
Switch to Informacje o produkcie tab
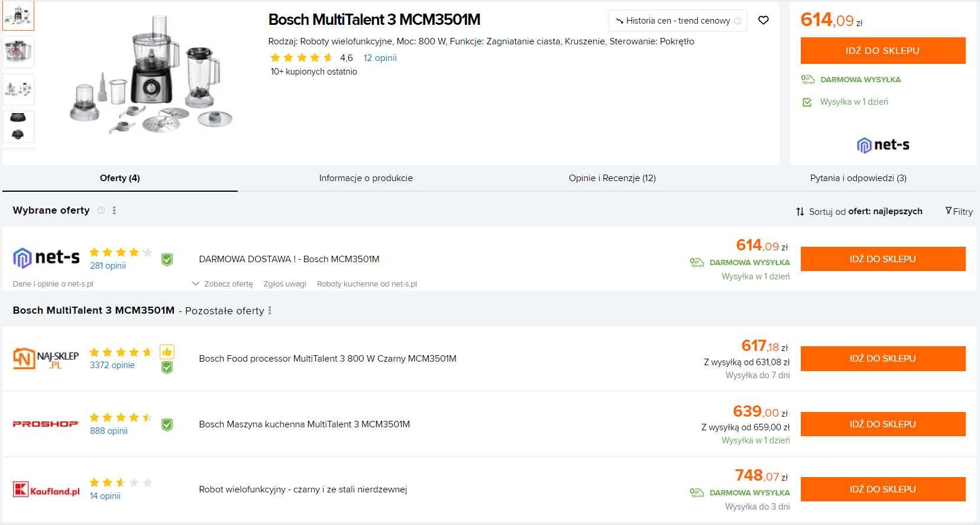pyautogui.click(x=366, y=178)
